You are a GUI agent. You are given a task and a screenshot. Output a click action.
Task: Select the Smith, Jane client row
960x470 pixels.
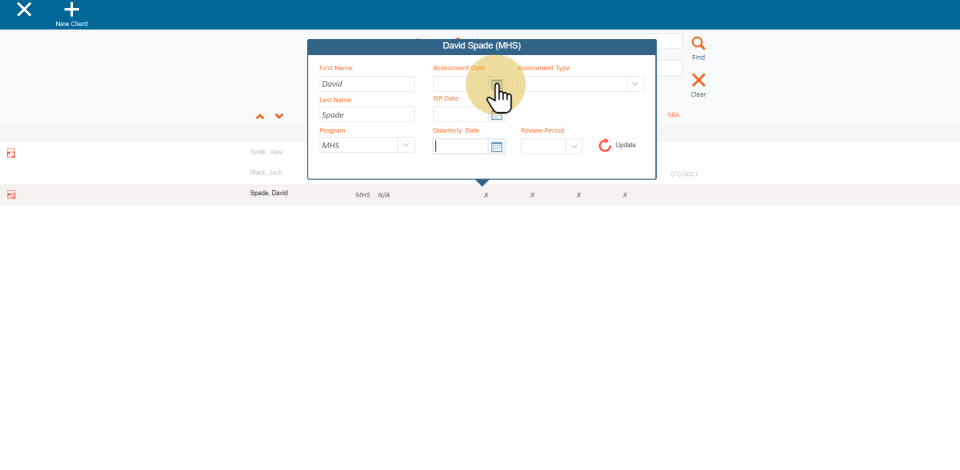[x=266, y=152]
